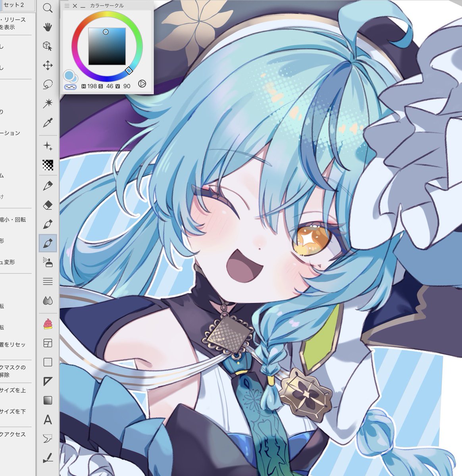Click the brightness value 90
The width and height of the screenshot is (462, 476).
tap(127, 86)
